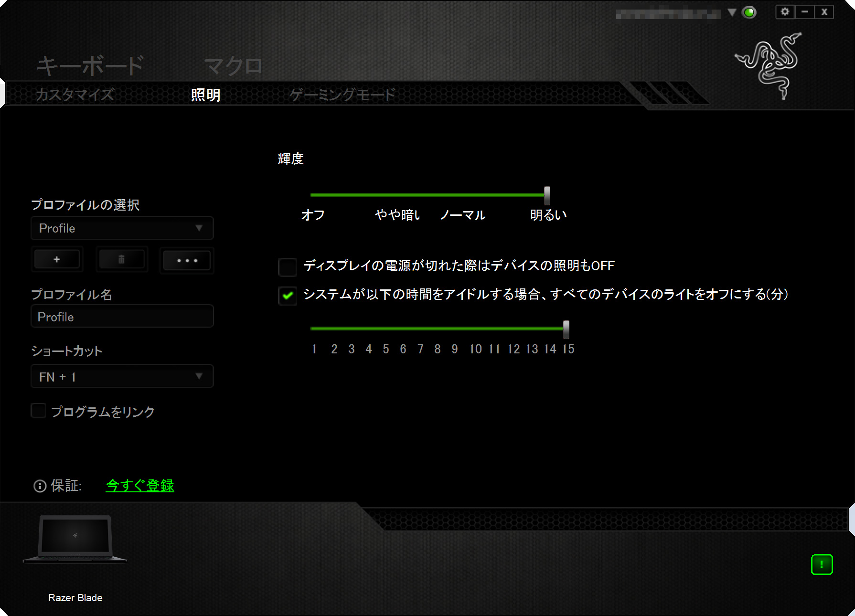Viewport: 855px width, 616px height.
Task: Expand the プロファイルの選択 Profile dropdown
Action: pyautogui.click(x=122, y=228)
